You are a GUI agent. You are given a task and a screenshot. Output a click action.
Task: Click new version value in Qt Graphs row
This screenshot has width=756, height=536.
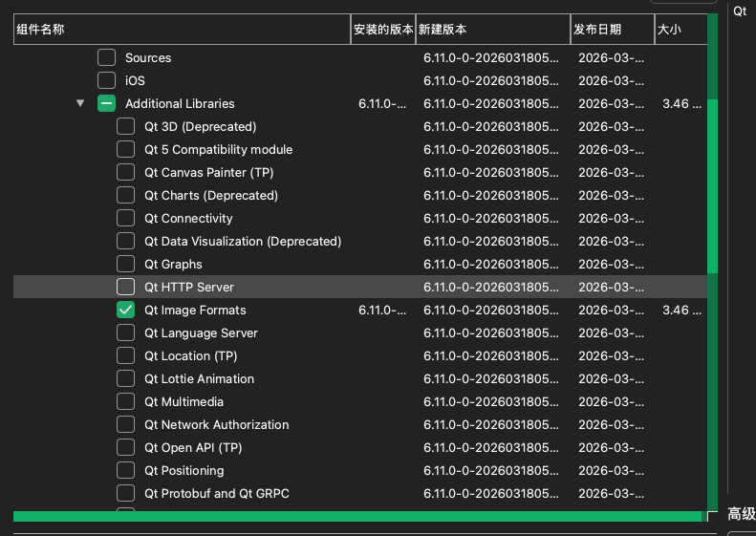pos(491,264)
